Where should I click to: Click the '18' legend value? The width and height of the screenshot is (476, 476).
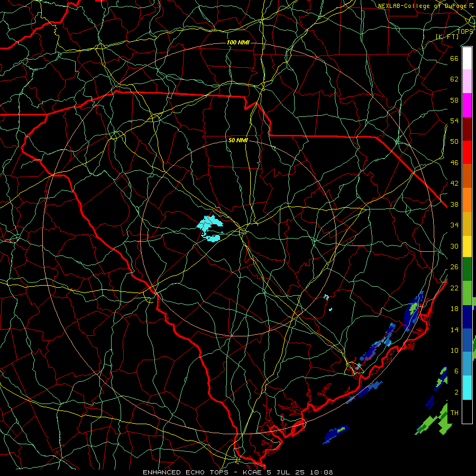[454, 309]
